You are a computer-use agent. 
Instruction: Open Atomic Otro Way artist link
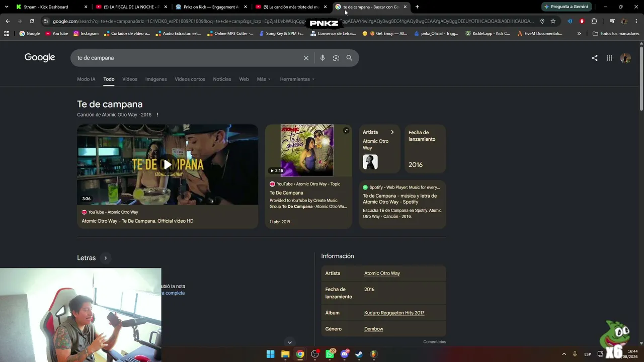pos(382,274)
